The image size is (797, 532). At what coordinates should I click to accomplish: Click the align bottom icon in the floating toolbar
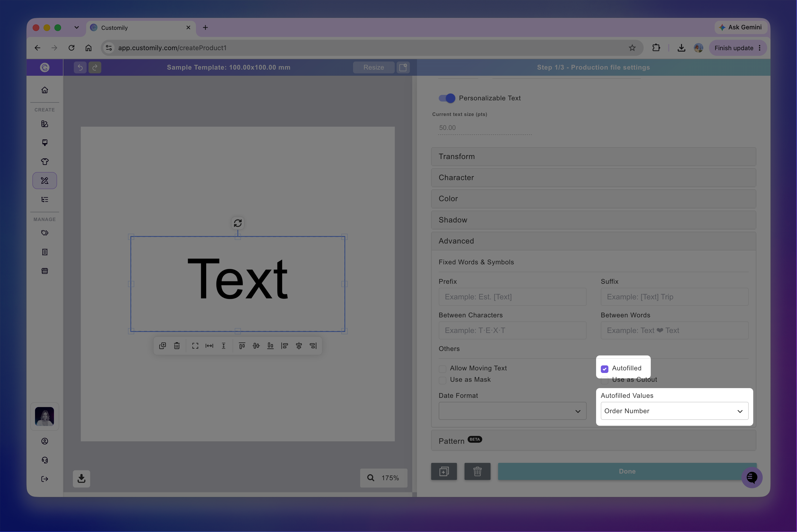click(270, 346)
